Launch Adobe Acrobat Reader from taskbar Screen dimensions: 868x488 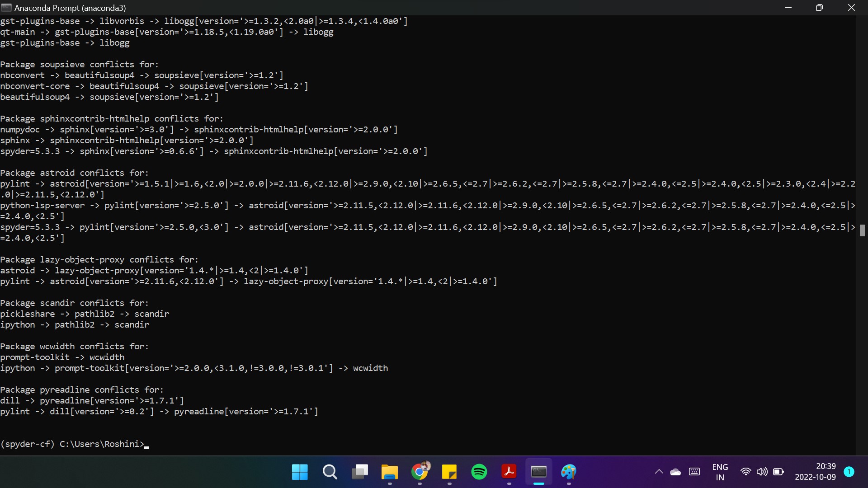pyautogui.click(x=509, y=472)
